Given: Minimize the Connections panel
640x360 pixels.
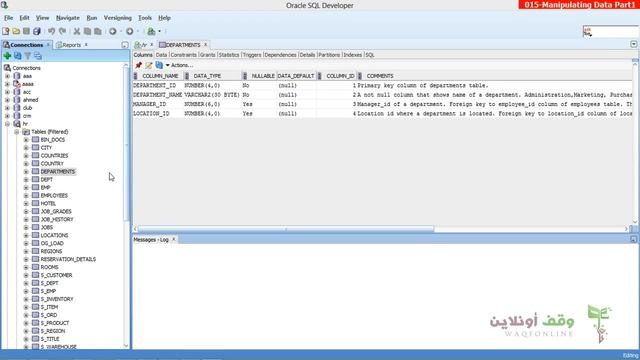Looking at the screenshot, I should pyautogui.click(x=125, y=45).
